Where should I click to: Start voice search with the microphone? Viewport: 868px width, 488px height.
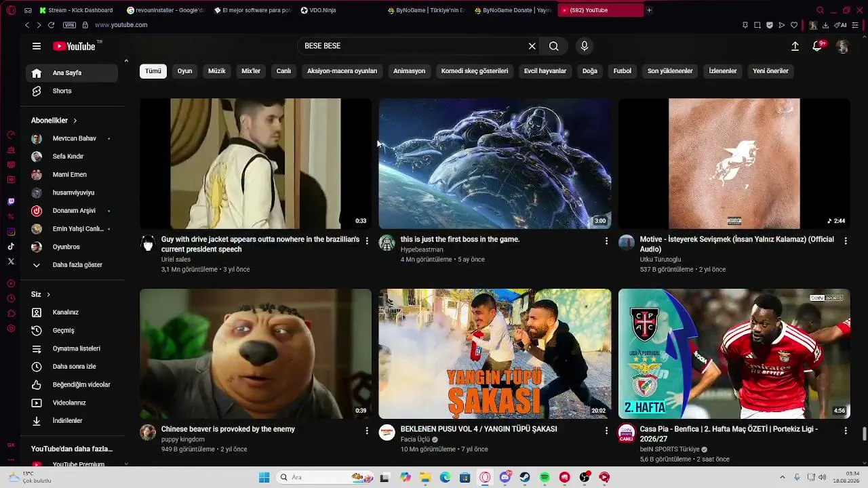click(585, 46)
